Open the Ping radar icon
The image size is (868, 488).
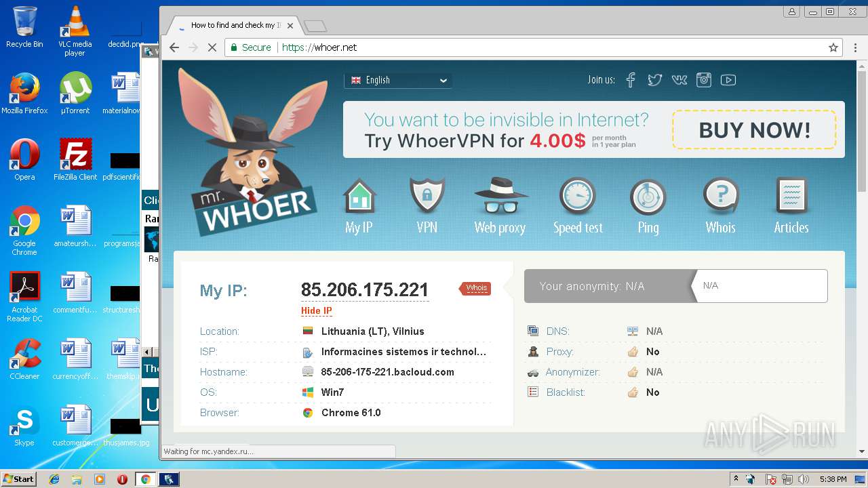[x=648, y=197]
